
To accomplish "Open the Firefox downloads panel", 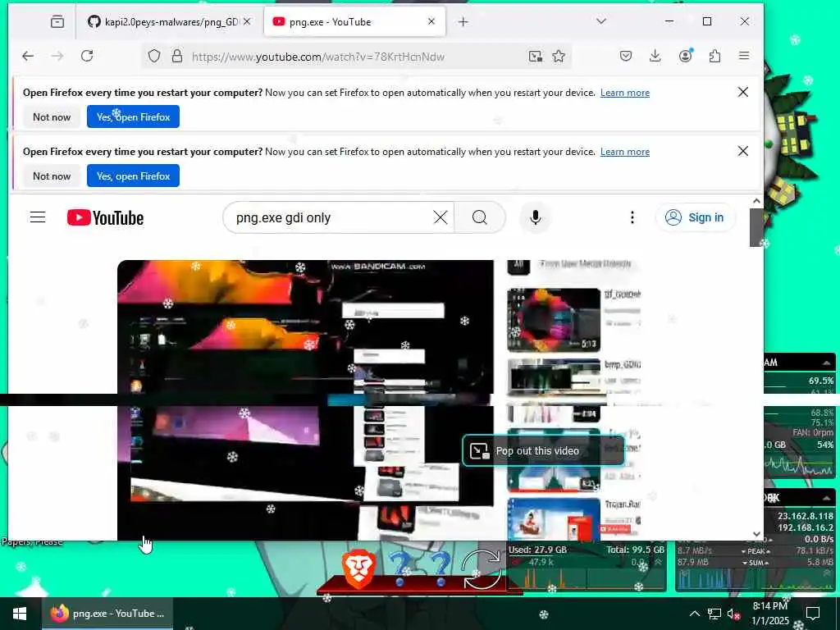I will point(655,56).
